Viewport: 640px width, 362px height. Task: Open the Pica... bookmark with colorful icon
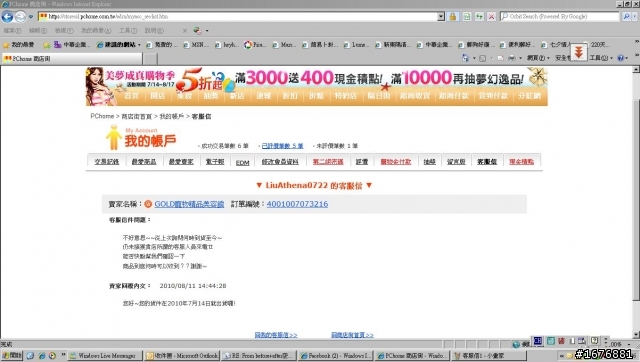coord(255,44)
